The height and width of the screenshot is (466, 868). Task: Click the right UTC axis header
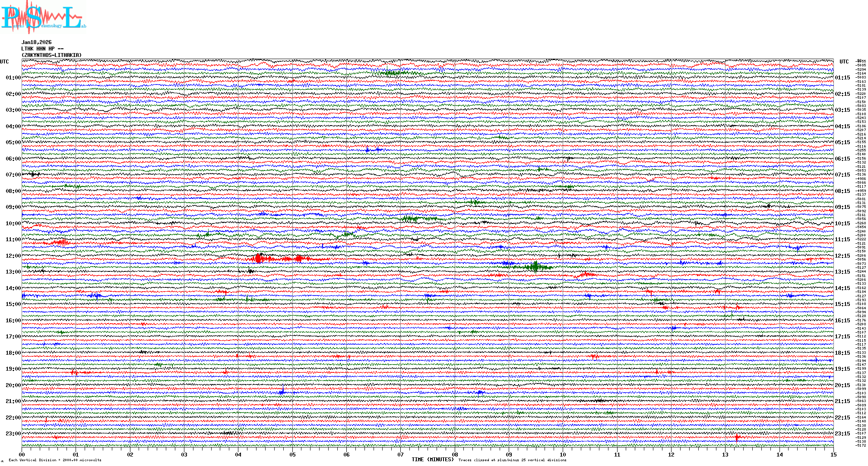coord(844,62)
